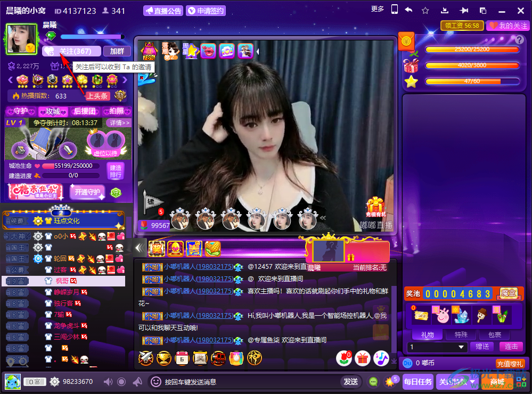Screen dimensions: 532x394
Task: Click the gold trophy icon in chat toolbar
Action: (x=164, y=358)
